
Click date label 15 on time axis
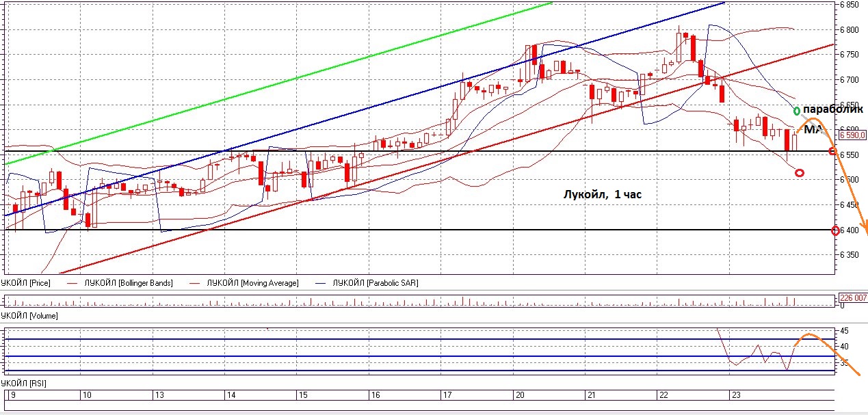[x=302, y=395]
